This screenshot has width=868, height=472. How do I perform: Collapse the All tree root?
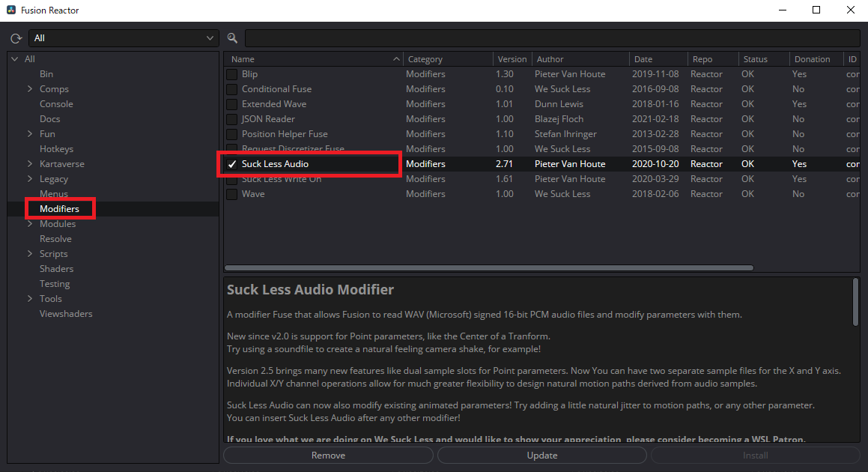pyautogui.click(x=15, y=58)
